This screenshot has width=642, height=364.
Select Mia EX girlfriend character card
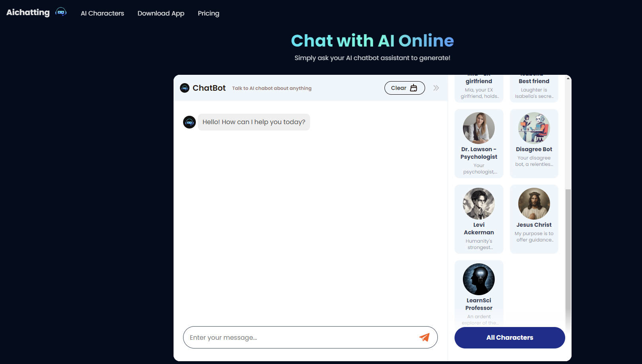point(479,88)
